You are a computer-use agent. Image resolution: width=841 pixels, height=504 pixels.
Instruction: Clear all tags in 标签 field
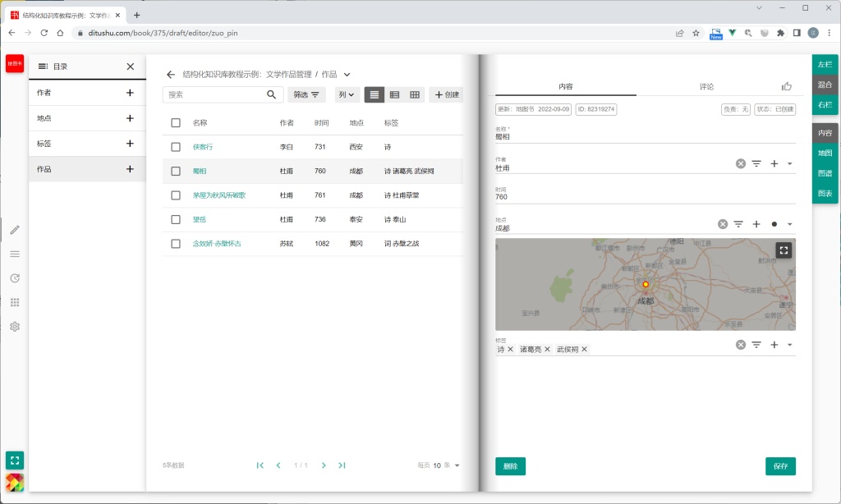click(x=741, y=345)
